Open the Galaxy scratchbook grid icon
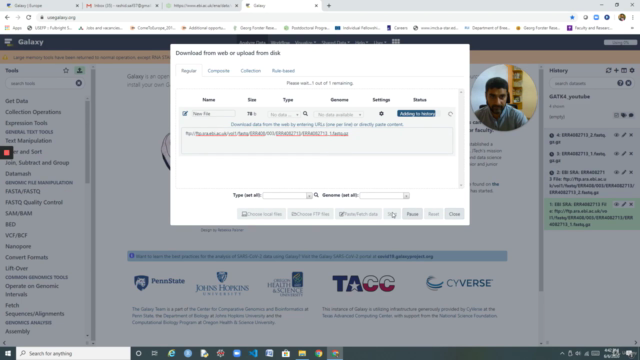The image size is (640, 360). tap(396, 42)
